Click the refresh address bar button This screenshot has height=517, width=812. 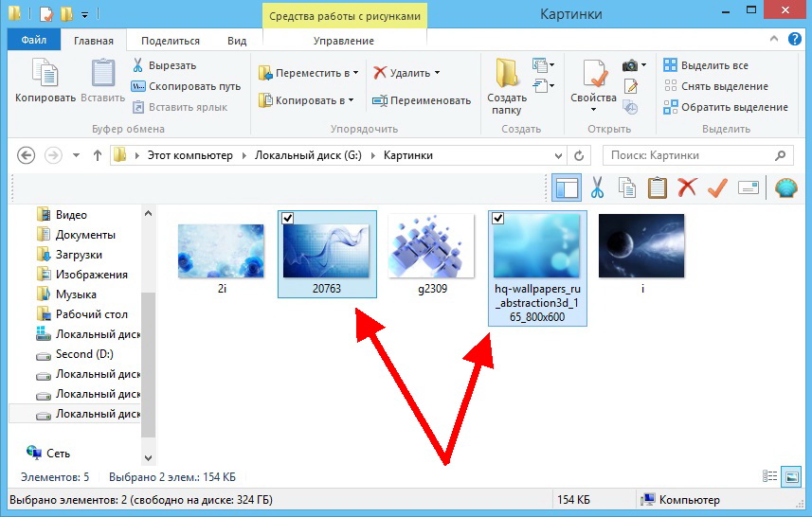click(x=579, y=155)
